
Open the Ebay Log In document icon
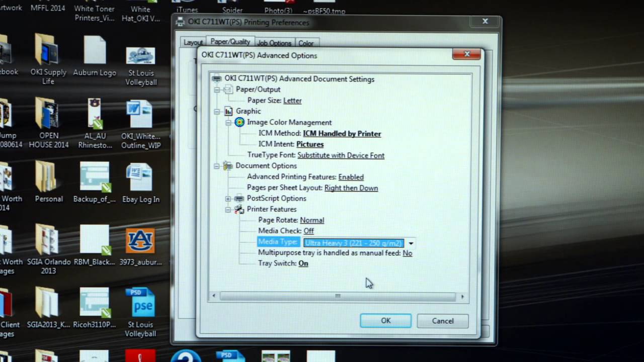pyautogui.click(x=140, y=177)
